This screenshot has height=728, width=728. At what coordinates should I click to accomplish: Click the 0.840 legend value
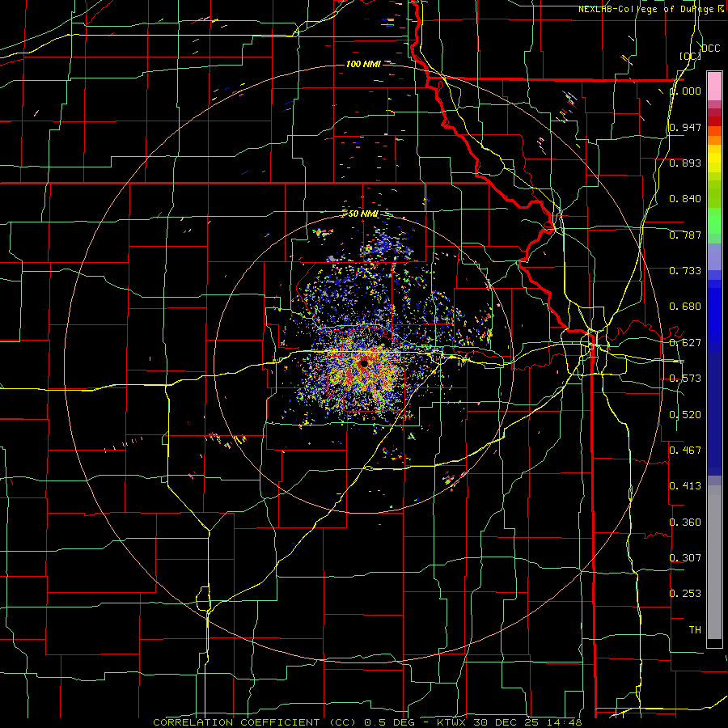(685, 199)
